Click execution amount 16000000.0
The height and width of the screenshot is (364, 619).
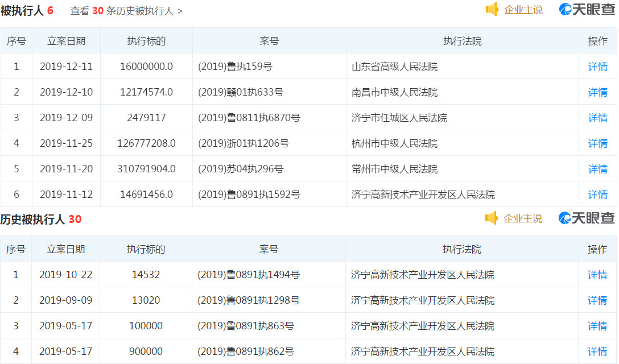point(146,67)
